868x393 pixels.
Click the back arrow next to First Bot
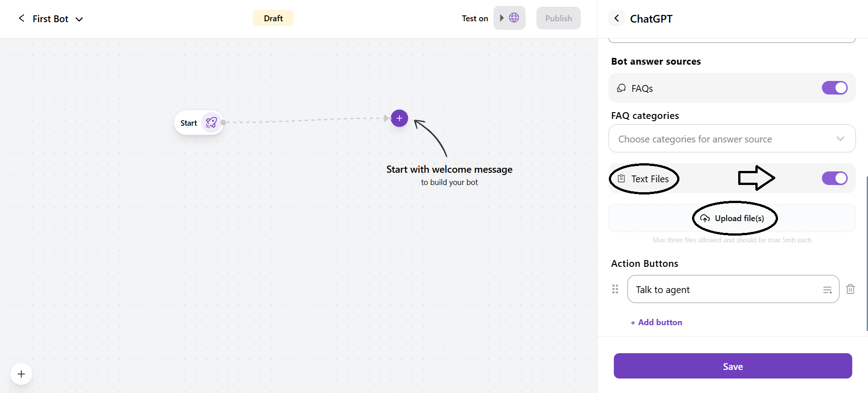click(21, 19)
